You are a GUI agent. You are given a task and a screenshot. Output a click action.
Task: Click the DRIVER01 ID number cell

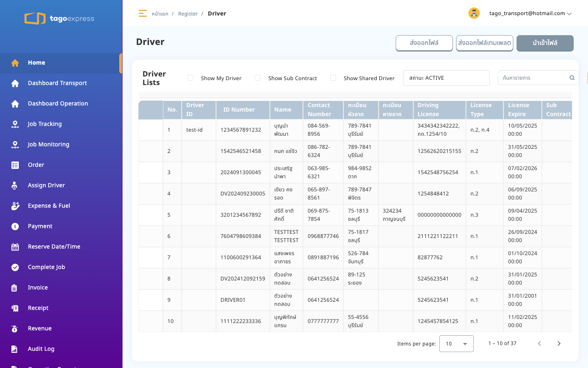coord(243,300)
